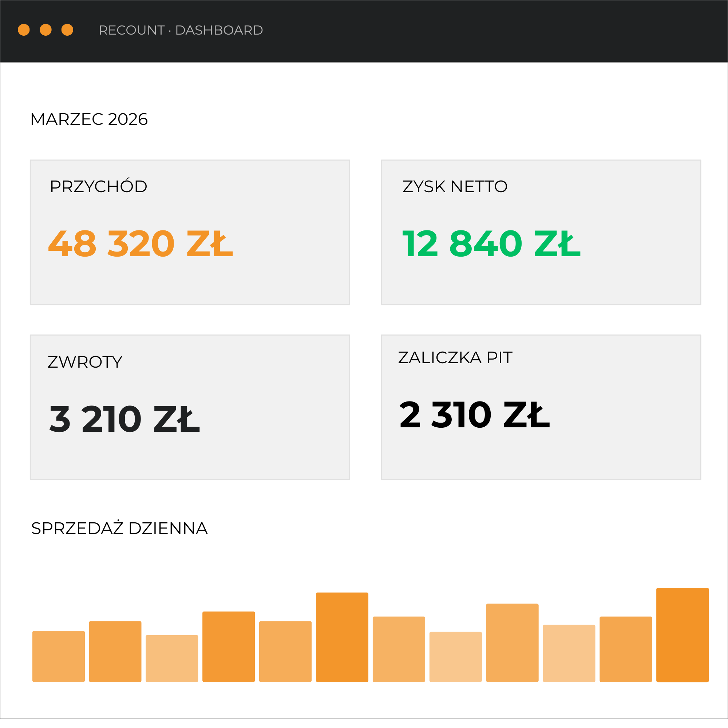Click the MARZEC 2026 heading
Viewport: 728px width, 728px height.
89,119
